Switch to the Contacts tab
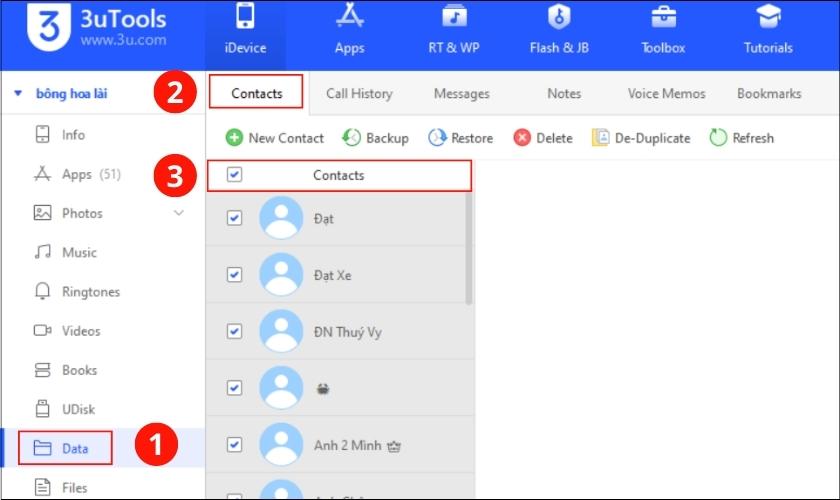The height and width of the screenshot is (500, 840). 256,93
